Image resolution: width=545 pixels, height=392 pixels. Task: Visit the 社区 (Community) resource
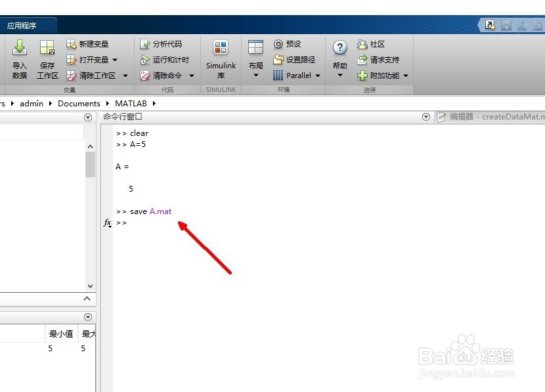(x=374, y=43)
